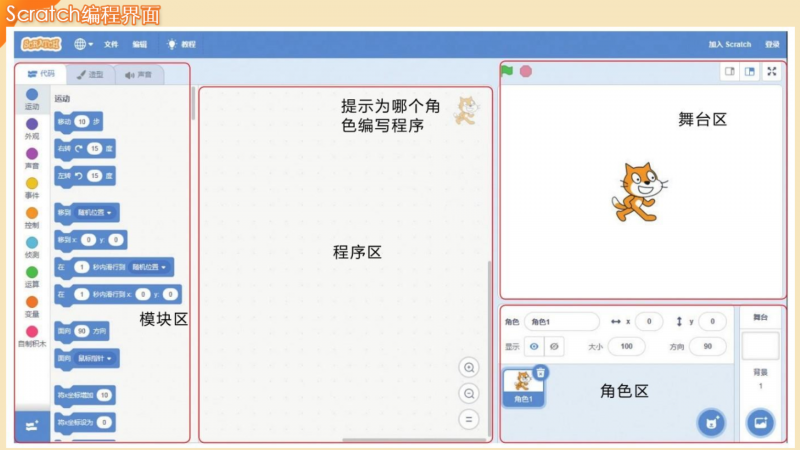This screenshot has width=800, height=450.
Task: Click x value in 移到 x y block
Action: tap(88, 240)
